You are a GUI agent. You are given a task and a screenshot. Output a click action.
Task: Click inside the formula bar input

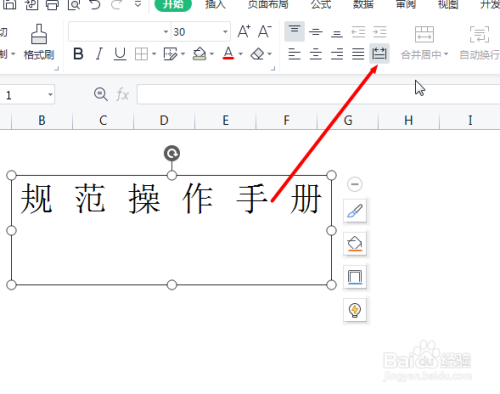[318, 95]
